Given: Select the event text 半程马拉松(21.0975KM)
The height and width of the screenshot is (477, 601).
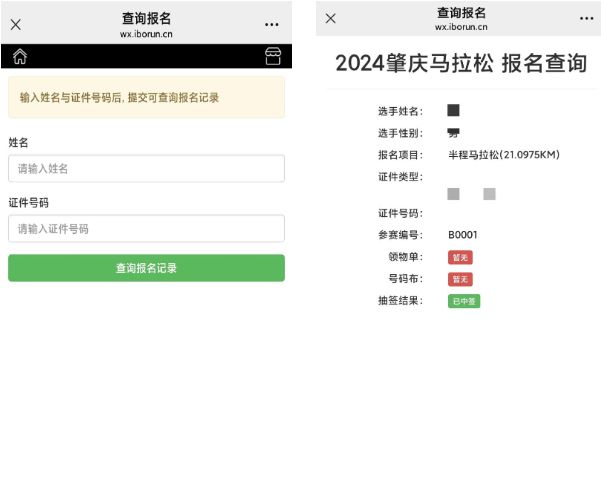Looking at the screenshot, I should coord(504,155).
